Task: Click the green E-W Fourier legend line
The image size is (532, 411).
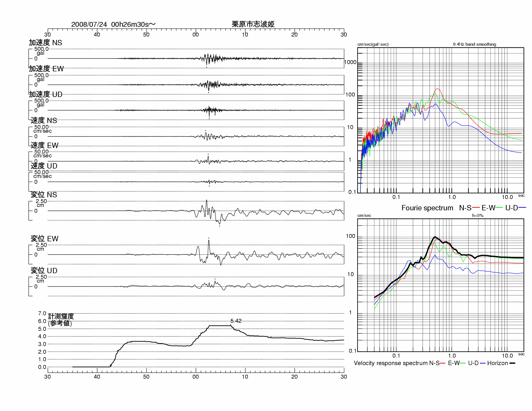Action: click(x=499, y=208)
